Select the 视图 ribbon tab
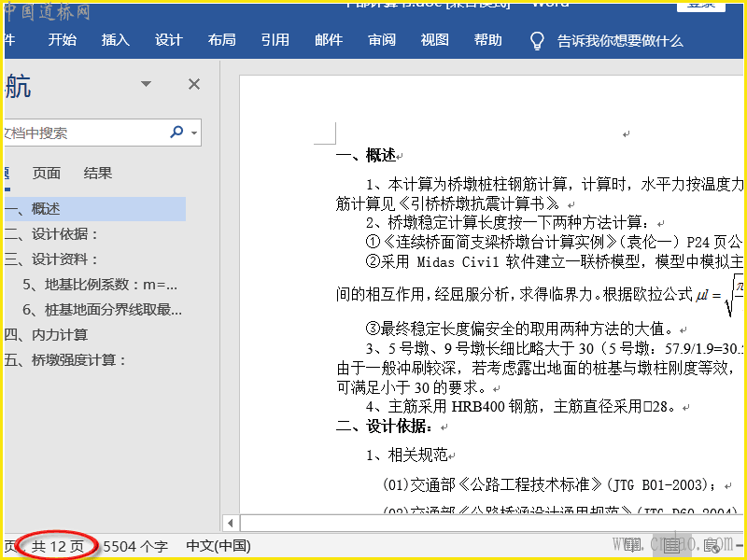 click(435, 40)
